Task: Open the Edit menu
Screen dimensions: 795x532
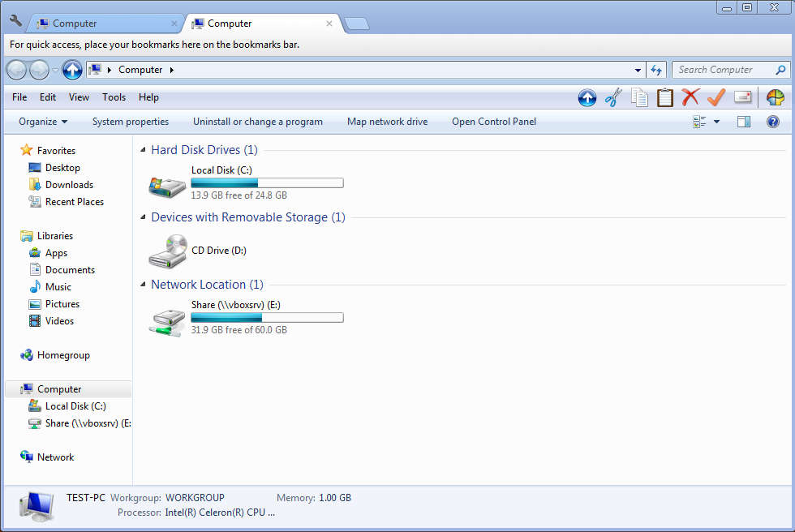Action: [48, 97]
